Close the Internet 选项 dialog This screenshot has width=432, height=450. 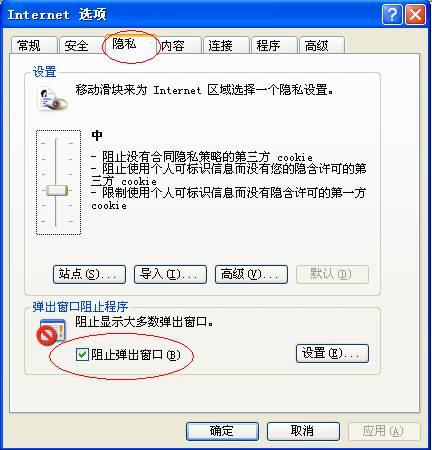click(415, 15)
